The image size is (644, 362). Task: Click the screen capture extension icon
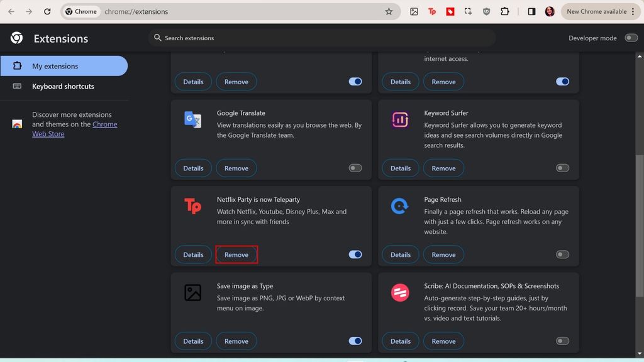tap(468, 11)
